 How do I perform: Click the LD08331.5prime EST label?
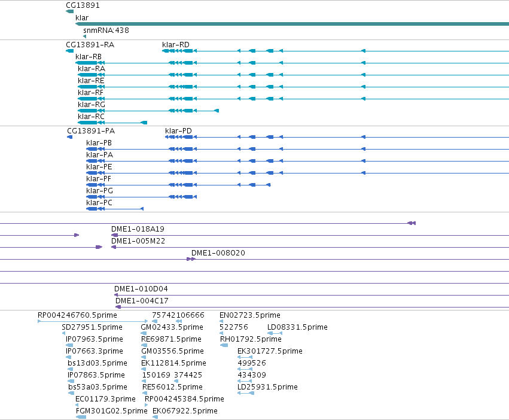tap(297, 327)
